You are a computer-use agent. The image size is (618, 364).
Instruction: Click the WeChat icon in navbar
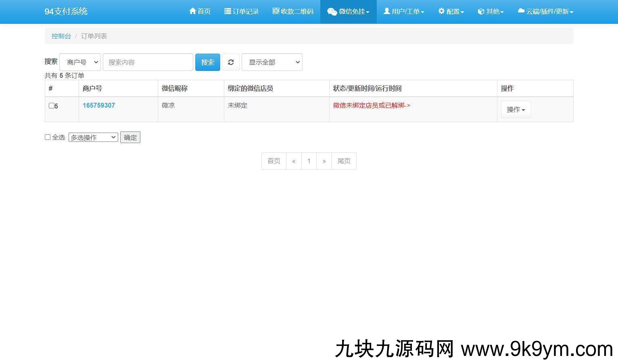332,12
